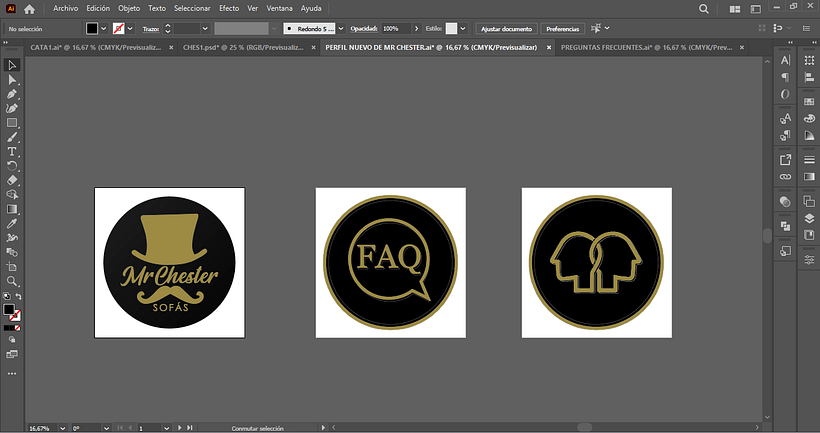820x433 pixels.
Task: Select the Symbol Sprayer tool
Action: (12, 238)
